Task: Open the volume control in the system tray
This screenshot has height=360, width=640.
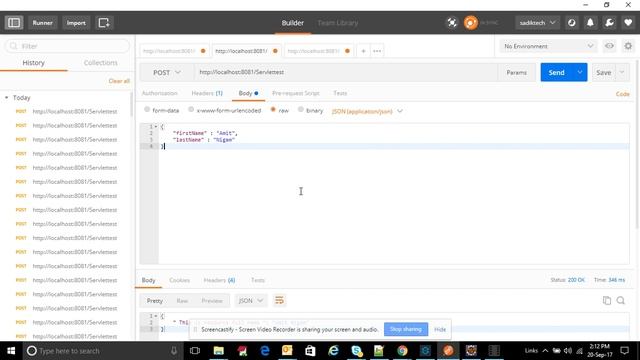Action: click(x=568, y=351)
